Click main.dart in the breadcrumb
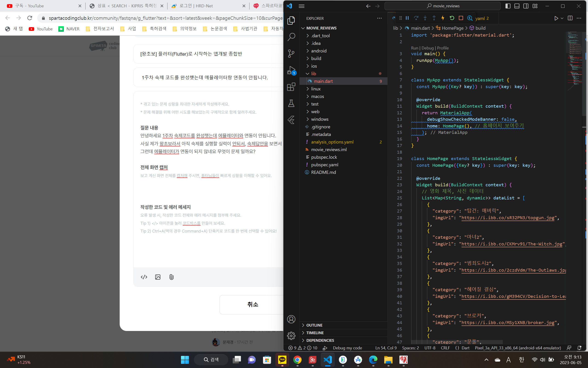This screenshot has height=368, width=588. 420,28
